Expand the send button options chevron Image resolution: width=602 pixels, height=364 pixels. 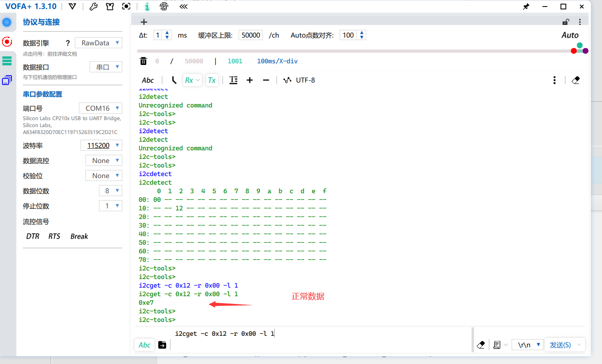(579, 345)
